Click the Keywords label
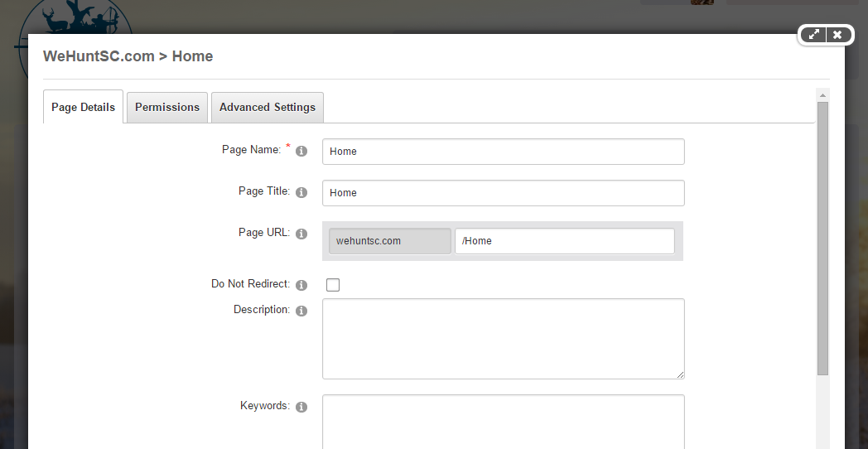This screenshot has height=449, width=868. pyautogui.click(x=264, y=405)
